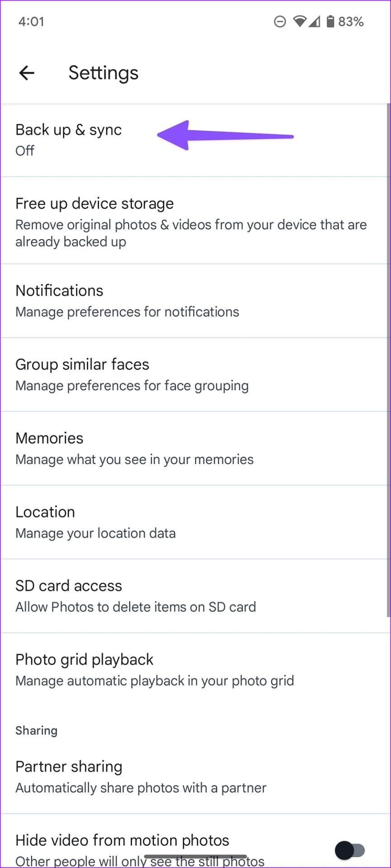Tap the Do Not Disturb status icon
This screenshot has height=868, width=391.
pos(280,21)
